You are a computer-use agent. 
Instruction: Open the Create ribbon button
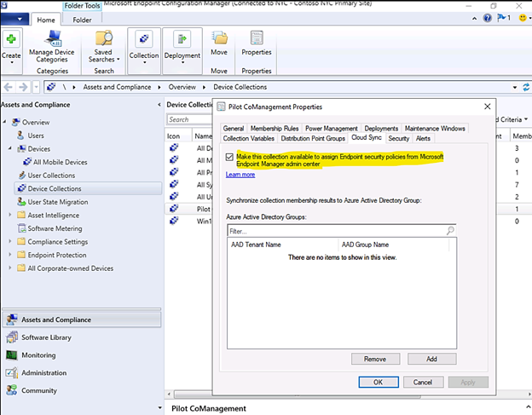(11, 50)
